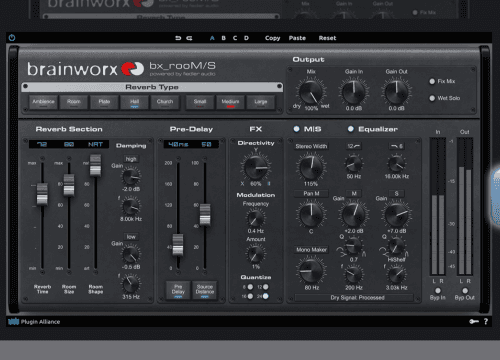Click the Paste button
Image resolution: width=500 pixels, height=360 pixels.
pyautogui.click(x=297, y=38)
